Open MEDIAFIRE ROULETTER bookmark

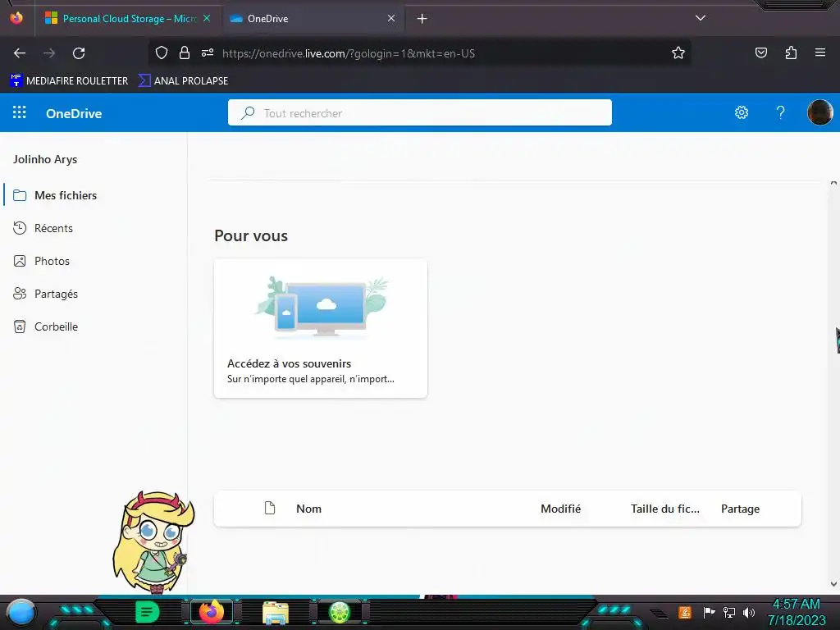69,81
